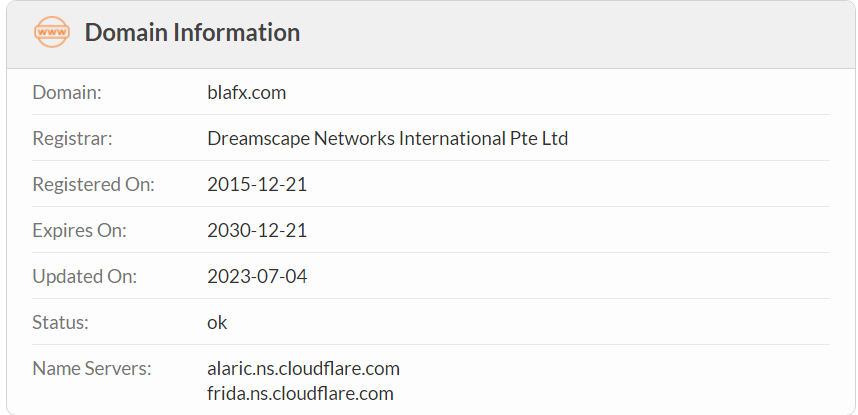The width and height of the screenshot is (858, 415).
Task: Click the Domain Information heading
Action: pyautogui.click(x=192, y=32)
